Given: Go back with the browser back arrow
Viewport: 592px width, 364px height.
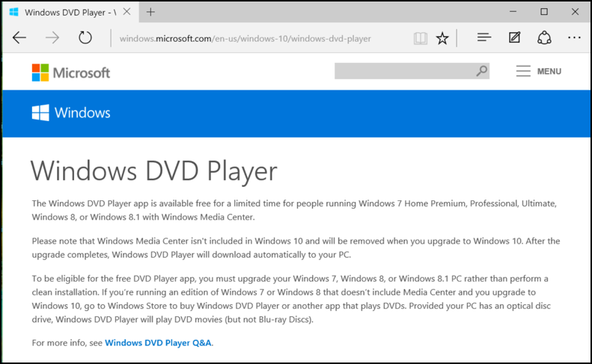Looking at the screenshot, I should pyautogui.click(x=19, y=37).
